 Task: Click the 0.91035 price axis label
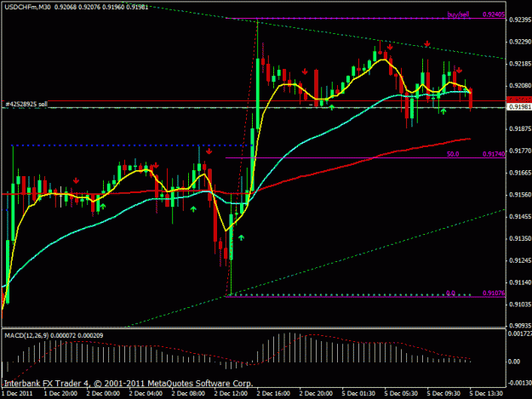[x=520, y=305]
